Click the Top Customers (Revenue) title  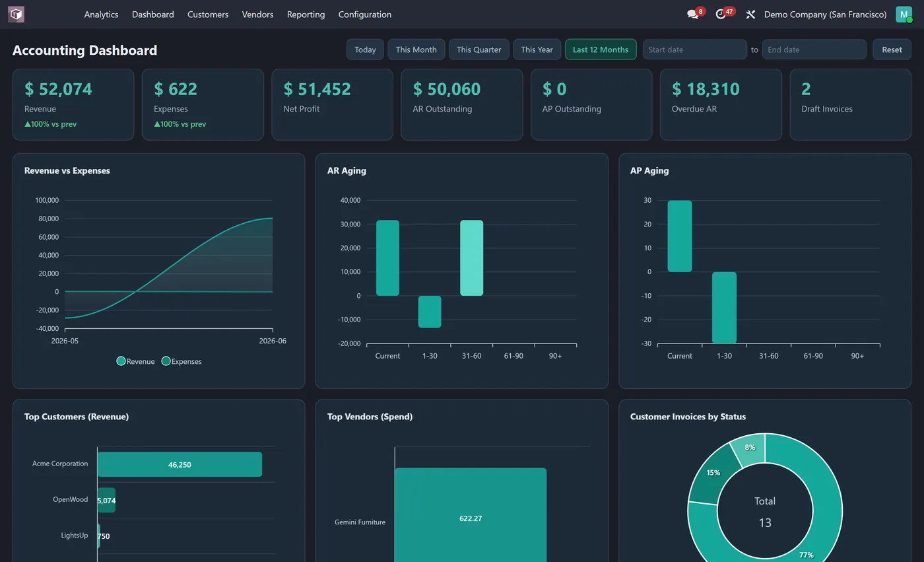point(77,417)
